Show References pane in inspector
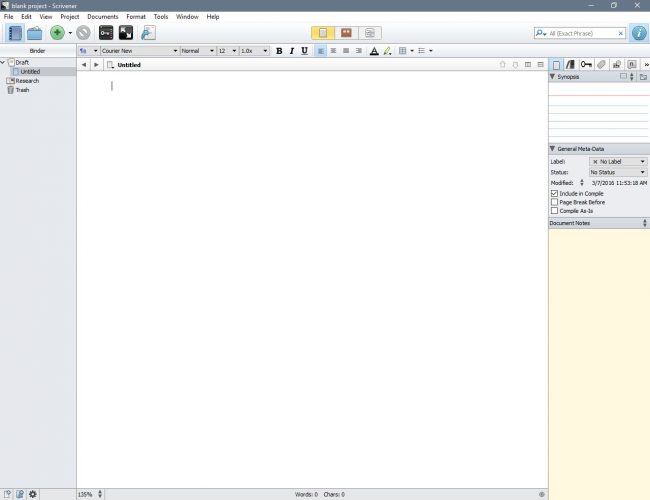This screenshot has width=650, height=500. [x=571, y=64]
